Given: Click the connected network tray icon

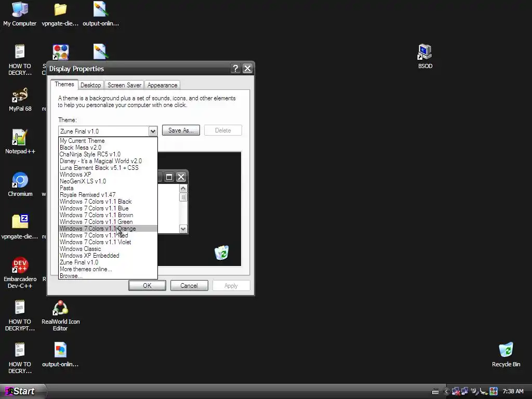Looking at the screenshot, I should pyautogui.click(x=464, y=392).
